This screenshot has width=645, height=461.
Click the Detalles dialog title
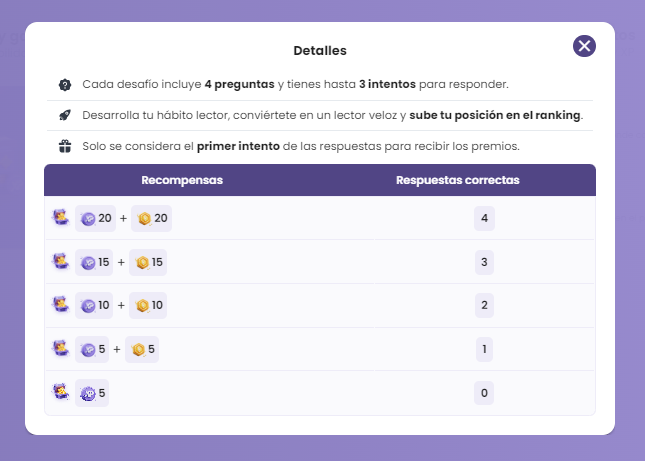pos(320,51)
